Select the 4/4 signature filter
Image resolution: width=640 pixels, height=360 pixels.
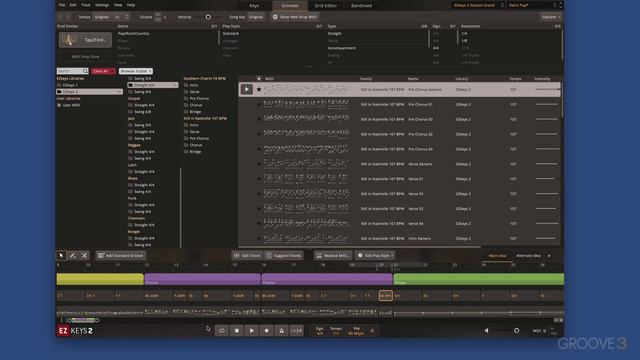click(436, 48)
